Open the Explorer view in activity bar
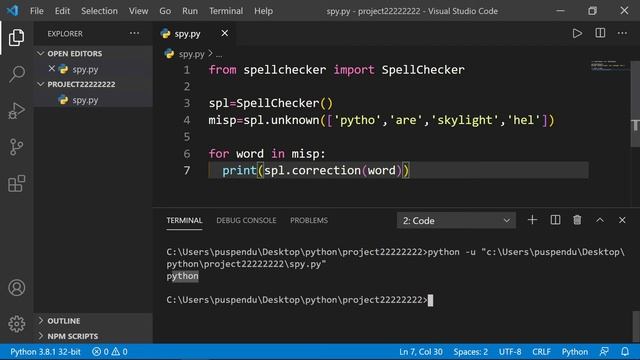The height and width of the screenshot is (360, 640). point(16,38)
